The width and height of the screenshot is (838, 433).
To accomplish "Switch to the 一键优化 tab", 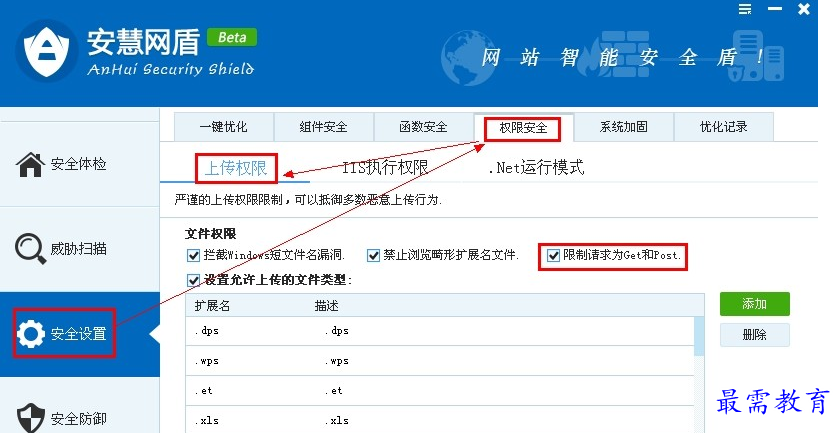I will [223, 127].
